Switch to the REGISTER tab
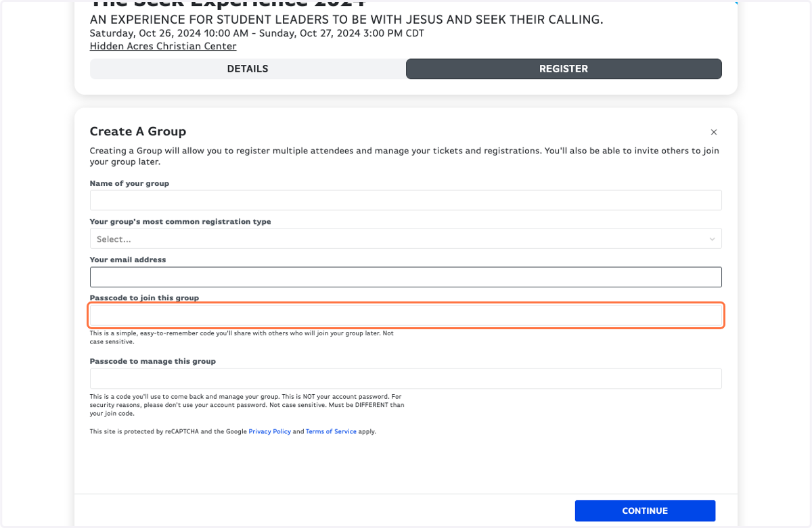The width and height of the screenshot is (812, 528). coord(564,69)
